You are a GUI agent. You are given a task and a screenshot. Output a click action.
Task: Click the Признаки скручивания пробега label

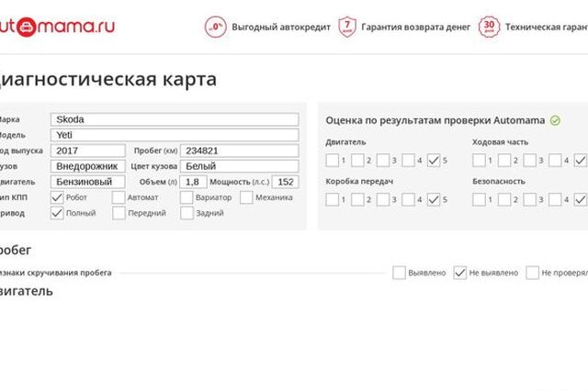click(x=55, y=273)
